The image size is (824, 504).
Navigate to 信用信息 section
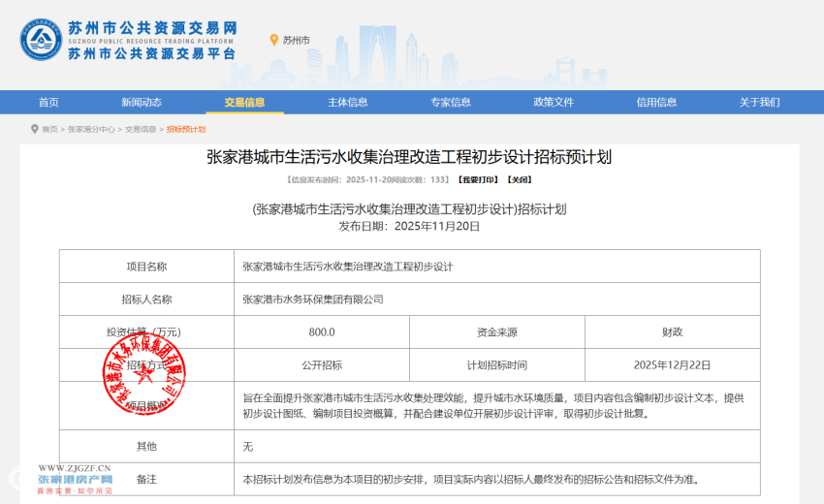pyautogui.click(x=656, y=102)
